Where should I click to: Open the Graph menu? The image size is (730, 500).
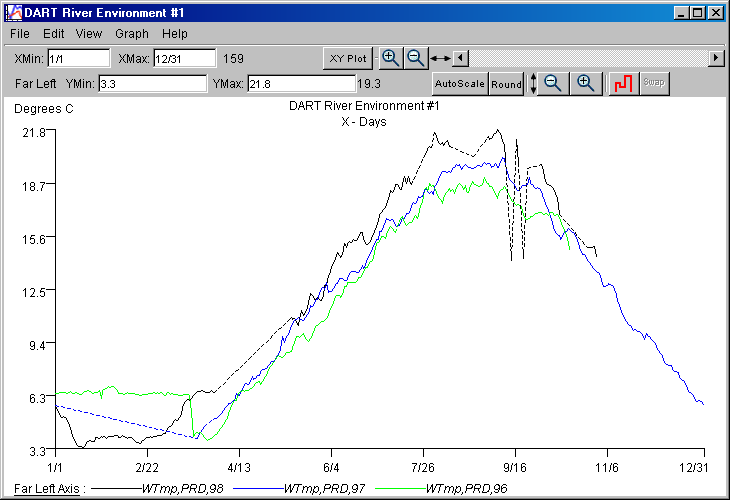point(131,34)
